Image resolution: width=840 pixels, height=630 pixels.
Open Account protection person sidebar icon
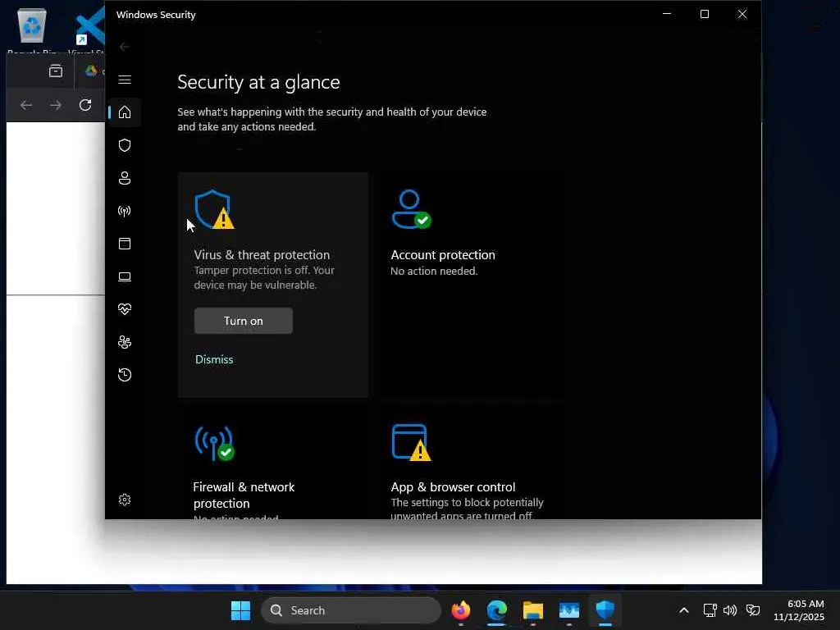point(125,178)
